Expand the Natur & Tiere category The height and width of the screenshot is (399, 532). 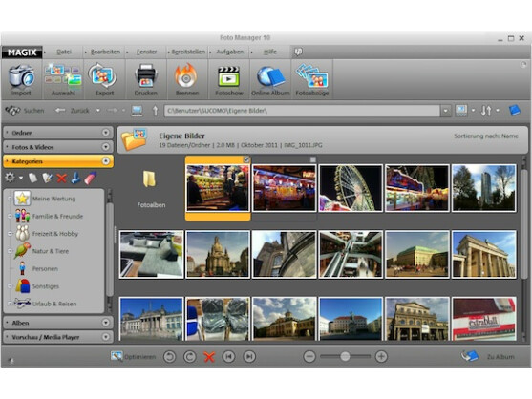point(10,251)
